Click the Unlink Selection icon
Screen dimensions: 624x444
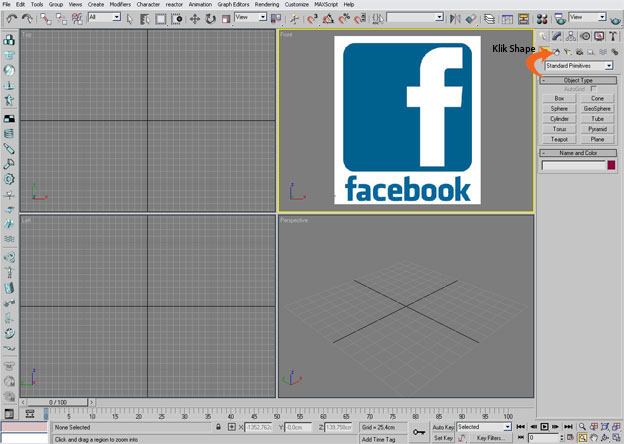click(x=61, y=19)
